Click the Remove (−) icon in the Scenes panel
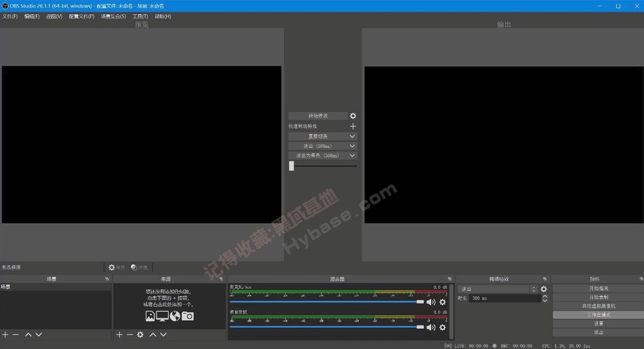Screen dimensions: 644x349 (x=15, y=334)
